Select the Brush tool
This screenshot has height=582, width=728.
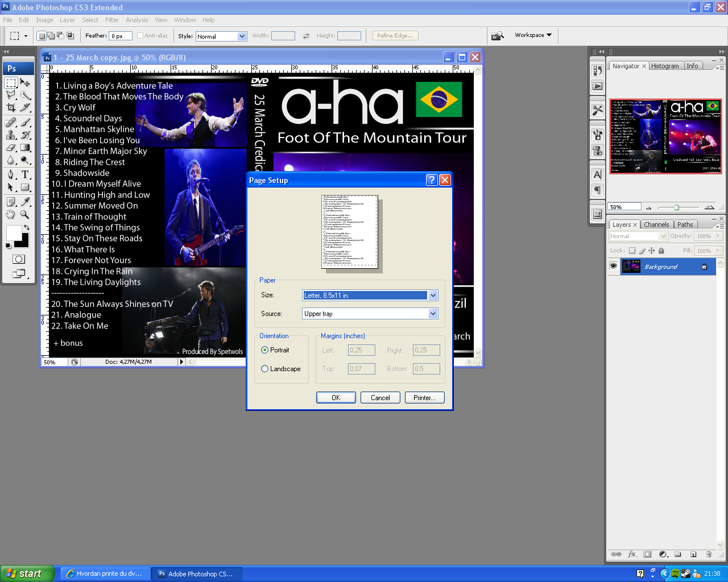tap(25, 122)
